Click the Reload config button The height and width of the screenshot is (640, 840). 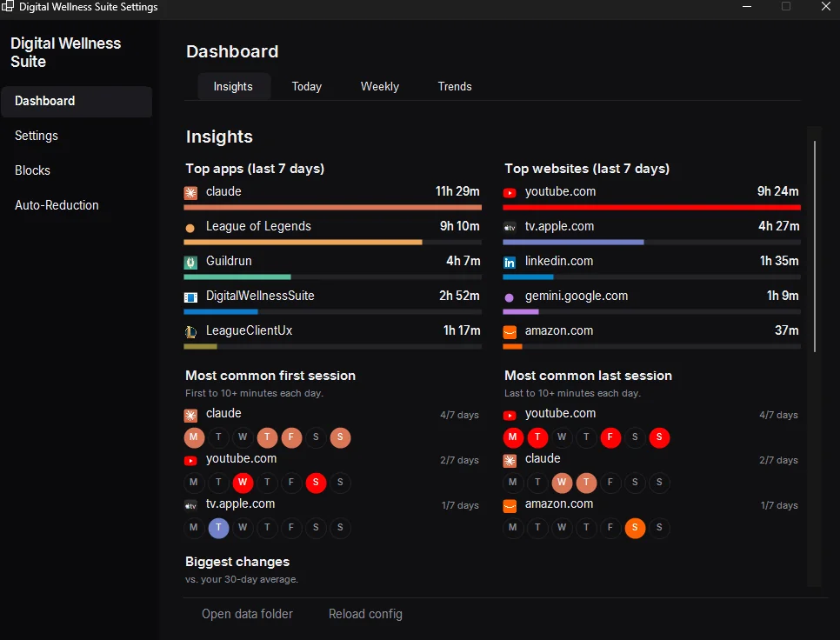pos(365,614)
